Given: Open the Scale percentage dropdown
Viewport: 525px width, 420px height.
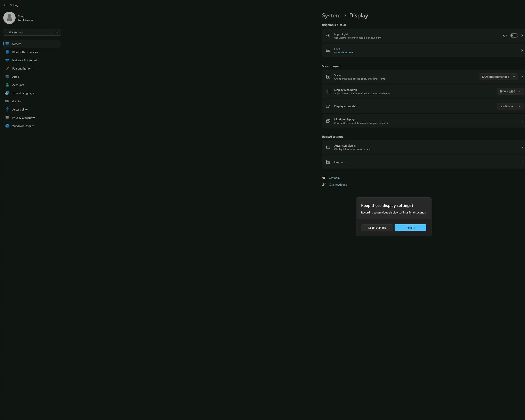Looking at the screenshot, I should point(498,77).
